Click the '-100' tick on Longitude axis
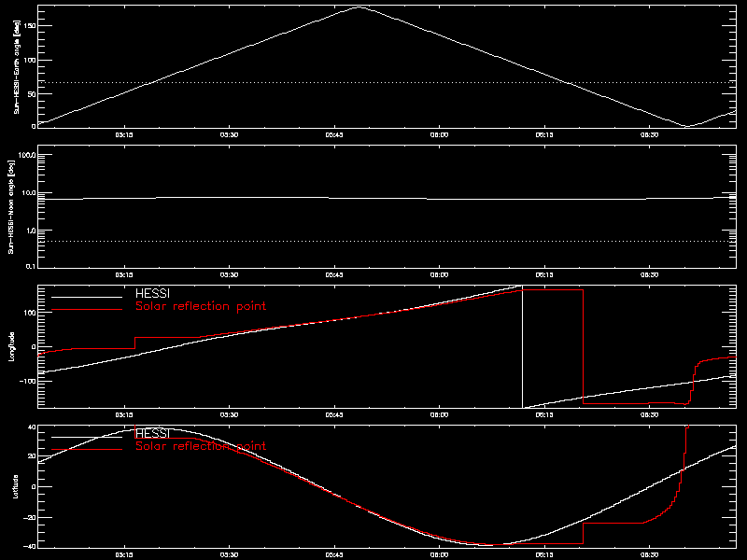 (28, 381)
